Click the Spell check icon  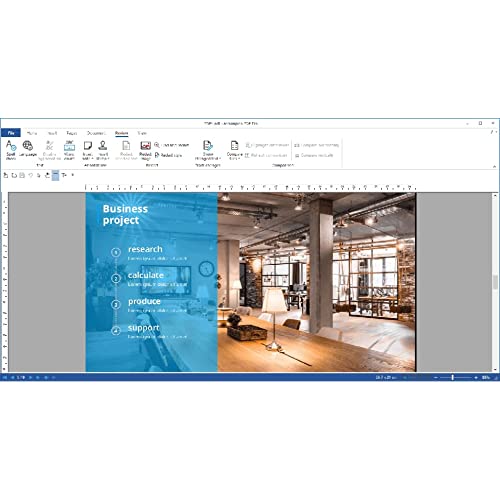click(11, 149)
